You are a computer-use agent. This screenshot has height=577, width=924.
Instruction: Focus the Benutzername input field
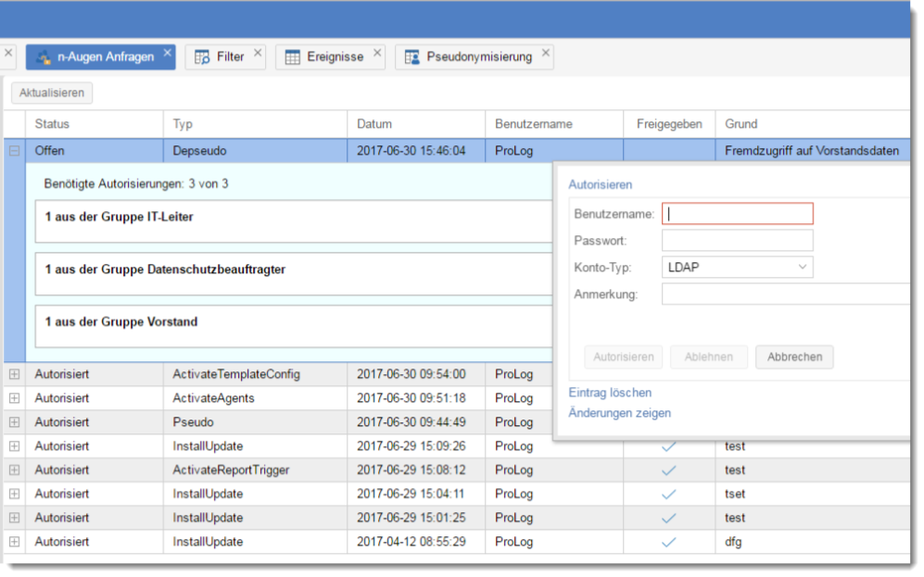click(738, 214)
